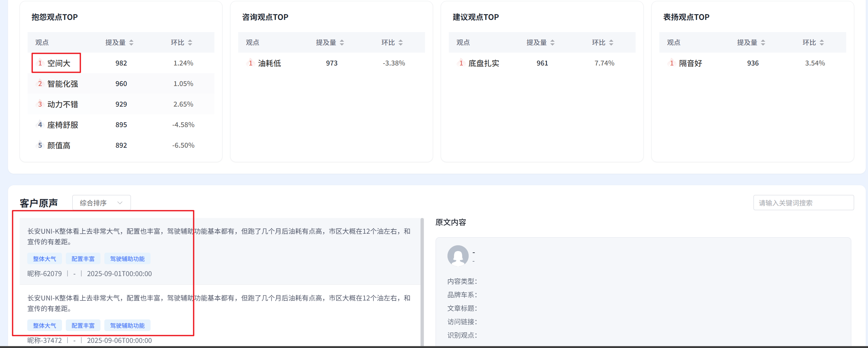
Task: Click the 7.74% 环比 value
Action: [604, 63]
